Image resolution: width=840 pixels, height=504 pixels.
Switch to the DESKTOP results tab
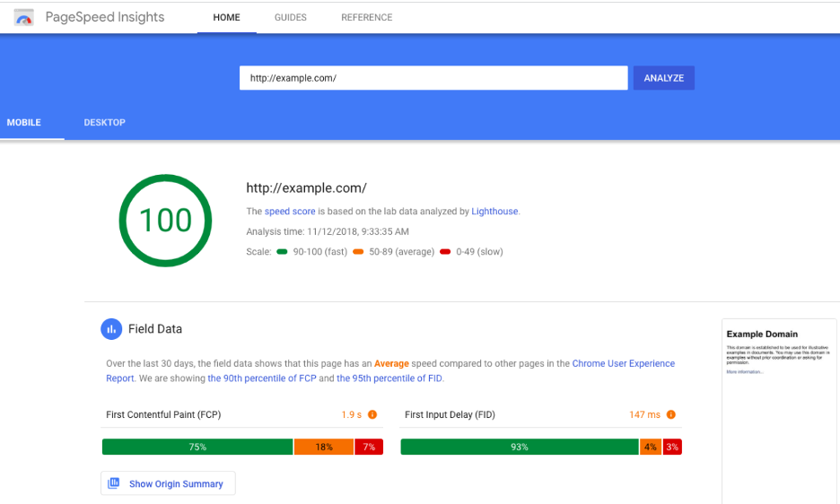104,123
